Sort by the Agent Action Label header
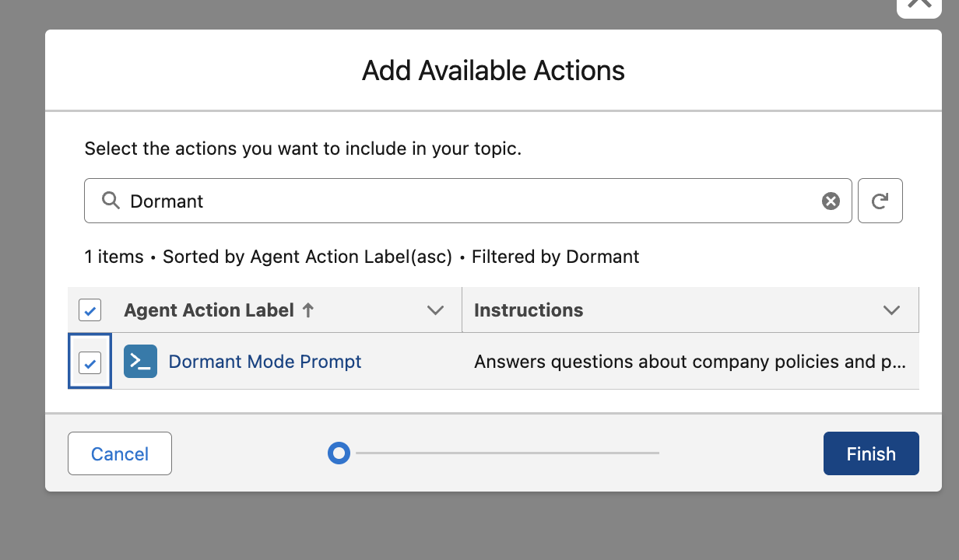959x560 pixels. pos(209,310)
